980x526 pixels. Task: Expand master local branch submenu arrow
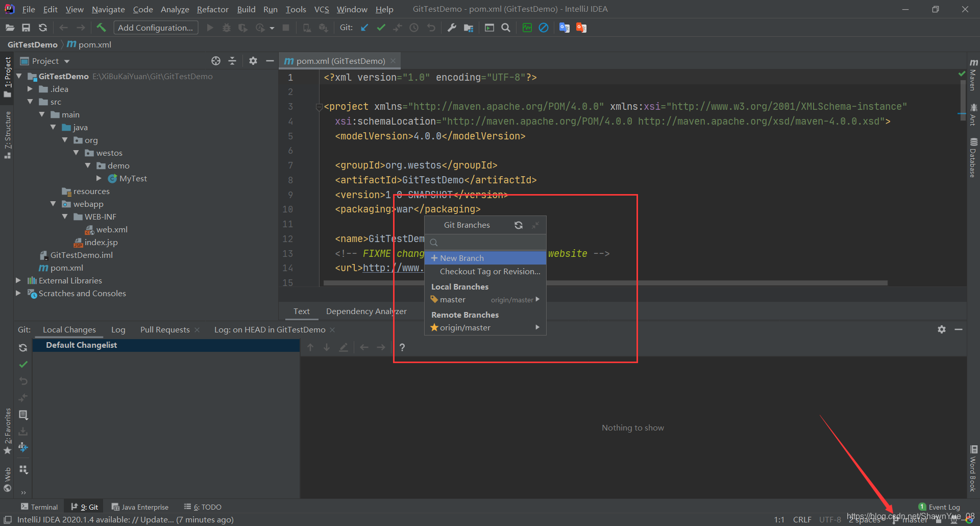(537, 299)
